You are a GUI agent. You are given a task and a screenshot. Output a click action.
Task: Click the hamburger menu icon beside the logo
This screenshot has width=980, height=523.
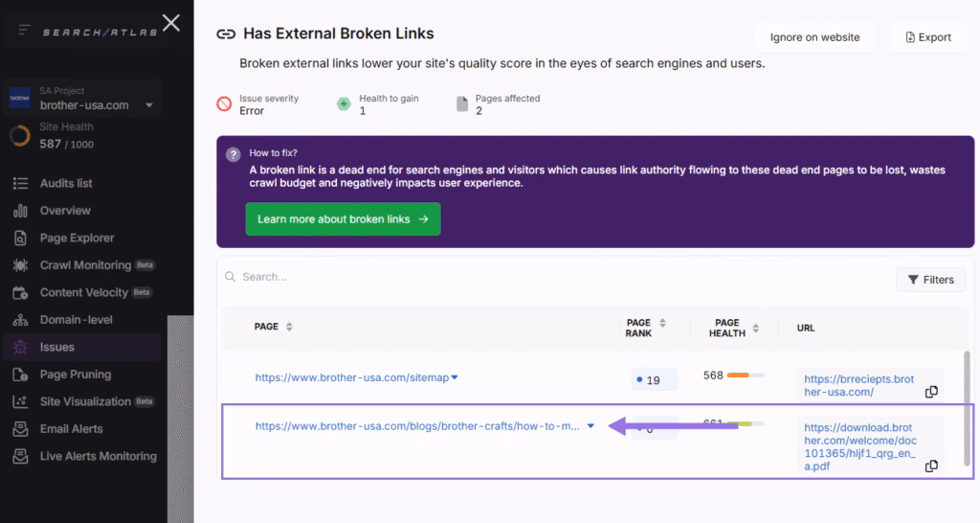24,31
